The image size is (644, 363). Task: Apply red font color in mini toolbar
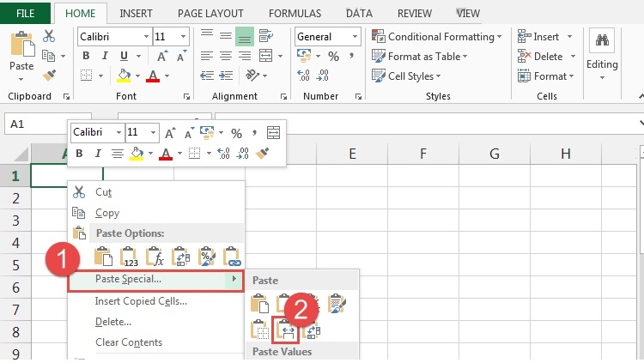tap(166, 154)
